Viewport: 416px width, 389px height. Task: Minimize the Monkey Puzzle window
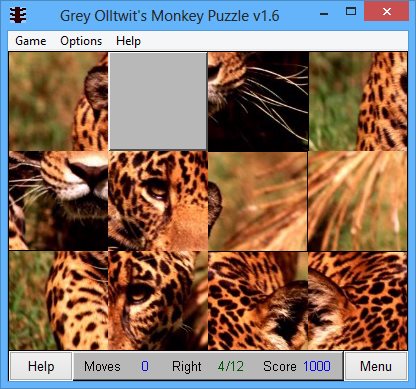[x=324, y=14]
